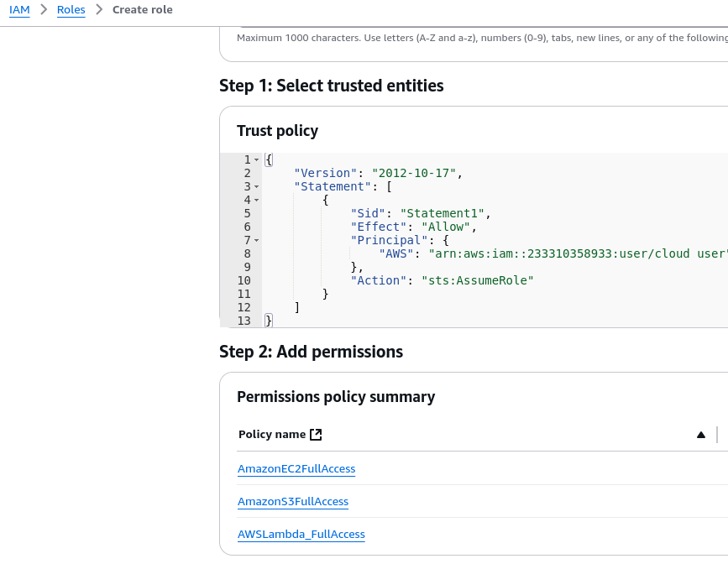Open the AWSLambda_FullAccess policy link
Viewport: 728px width, 564px height.
point(301,535)
